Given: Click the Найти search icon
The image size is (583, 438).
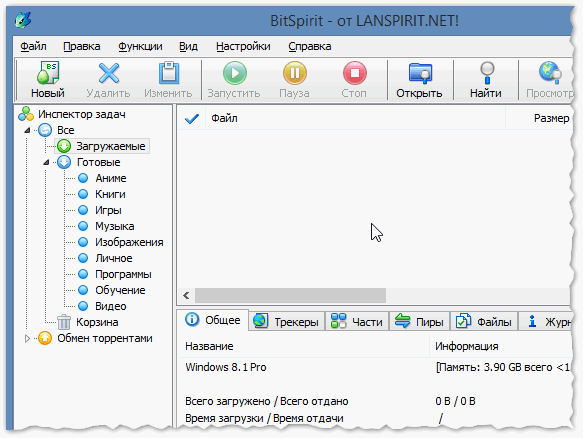Looking at the screenshot, I should click(487, 73).
